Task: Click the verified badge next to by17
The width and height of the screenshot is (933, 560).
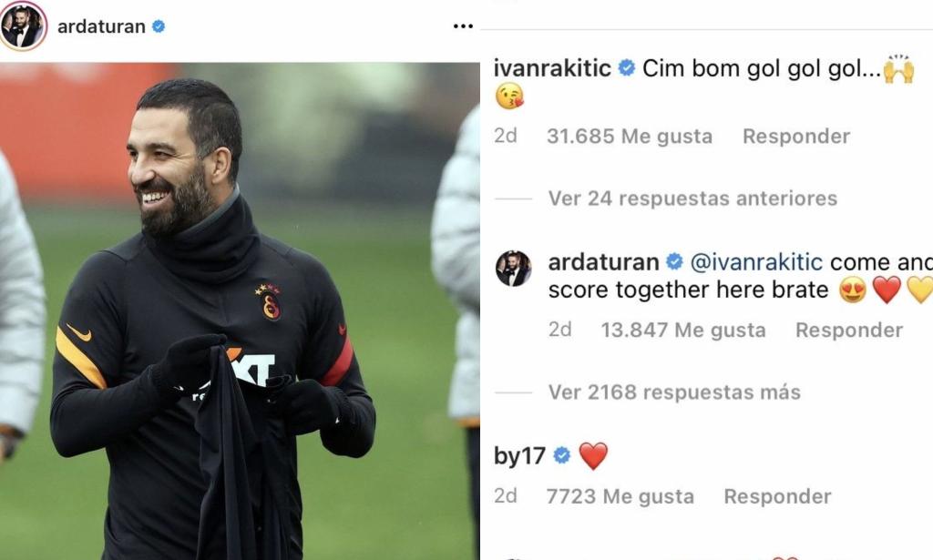Action: 561,456
